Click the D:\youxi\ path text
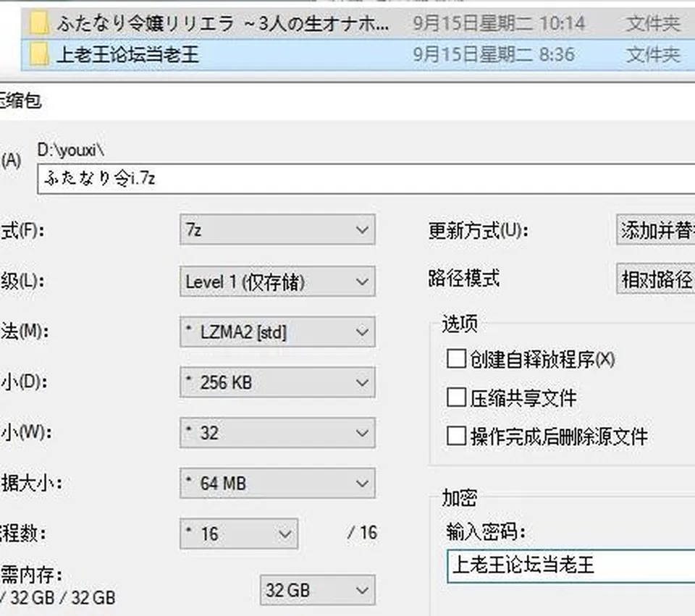The height and width of the screenshot is (616, 695). click(71, 151)
